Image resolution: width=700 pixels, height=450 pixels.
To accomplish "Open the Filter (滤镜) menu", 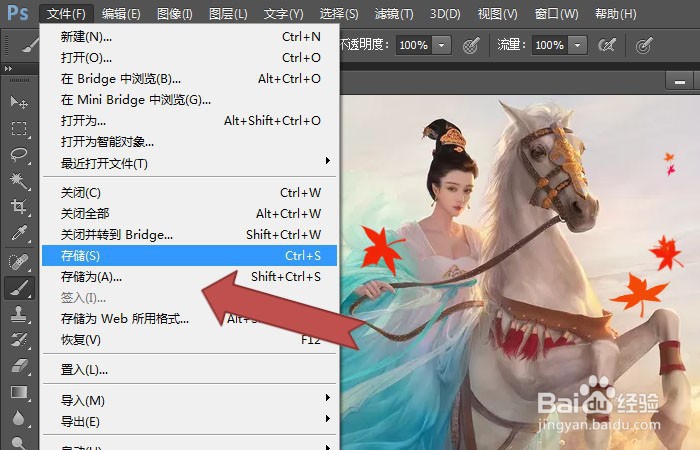I will pos(394,14).
